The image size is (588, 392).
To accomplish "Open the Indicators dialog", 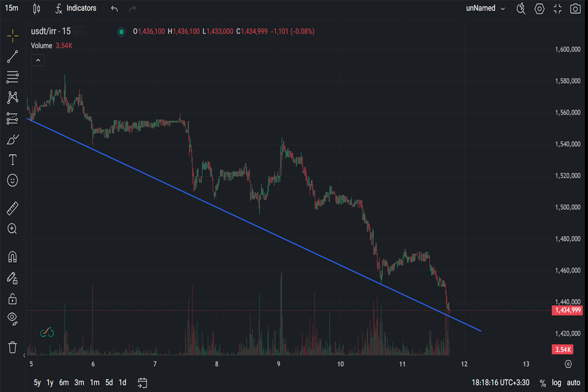I will [x=76, y=8].
